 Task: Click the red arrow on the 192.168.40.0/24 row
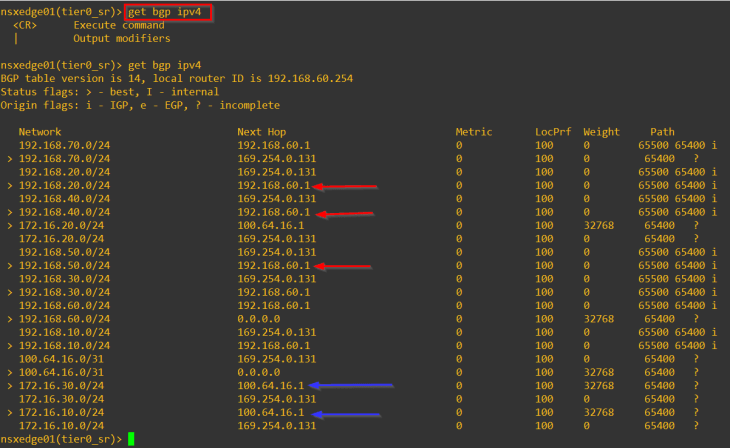click(343, 213)
